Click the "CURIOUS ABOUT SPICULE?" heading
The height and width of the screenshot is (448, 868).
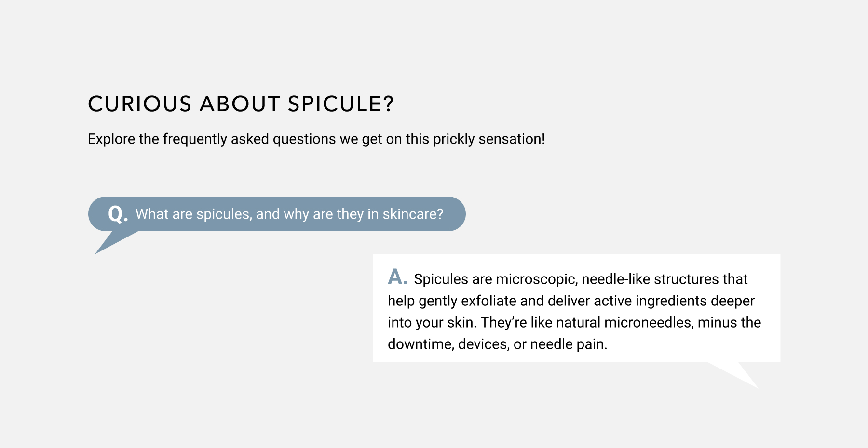click(241, 104)
